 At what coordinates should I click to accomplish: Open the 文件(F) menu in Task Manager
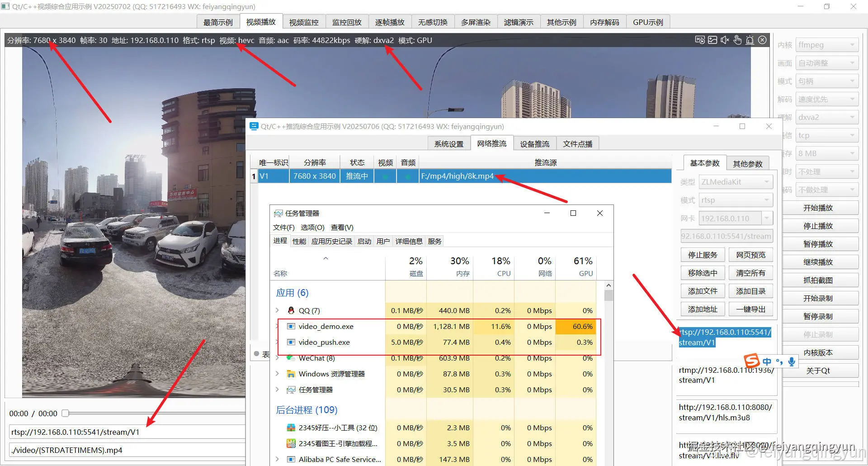(283, 227)
